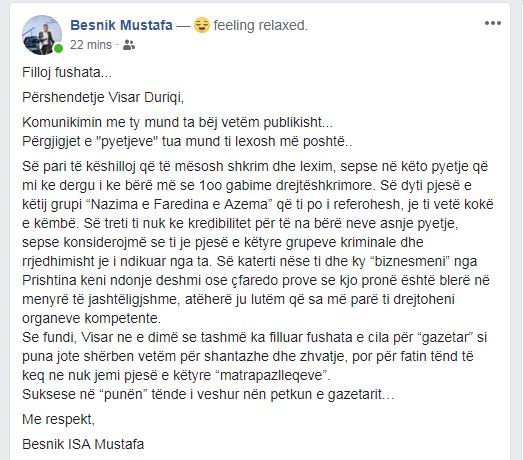523x460 pixels.
Task: Click the line beginning 'Komunikimin me ty'
Action: click(x=177, y=122)
